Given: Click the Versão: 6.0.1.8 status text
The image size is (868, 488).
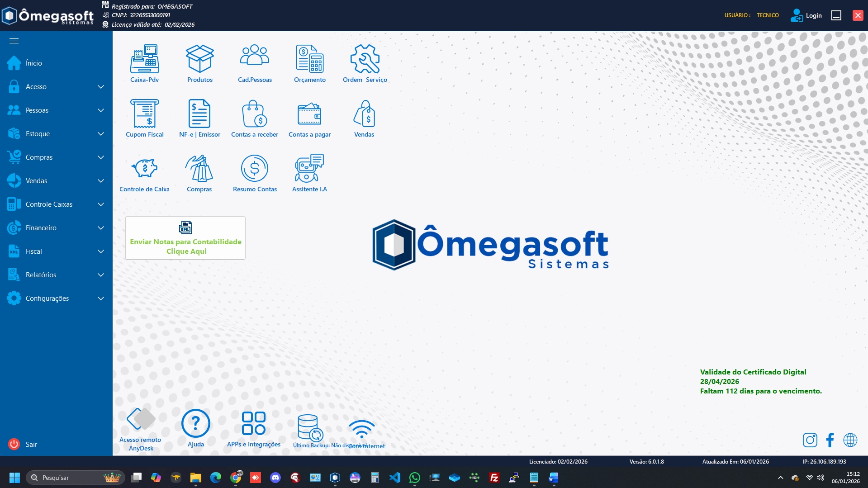Looking at the screenshot, I should 647,462.
